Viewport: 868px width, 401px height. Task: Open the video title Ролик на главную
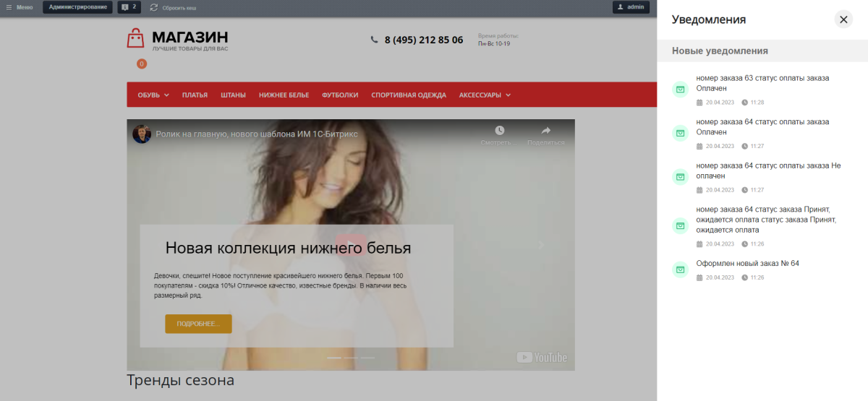[x=258, y=134]
